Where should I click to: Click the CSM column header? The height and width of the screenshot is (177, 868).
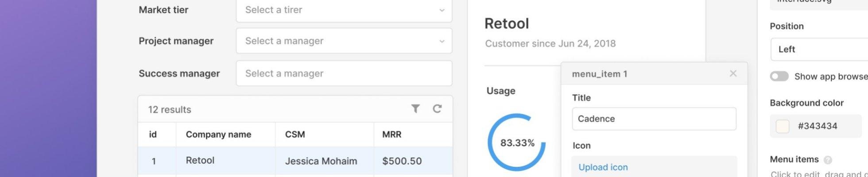(x=295, y=135)
